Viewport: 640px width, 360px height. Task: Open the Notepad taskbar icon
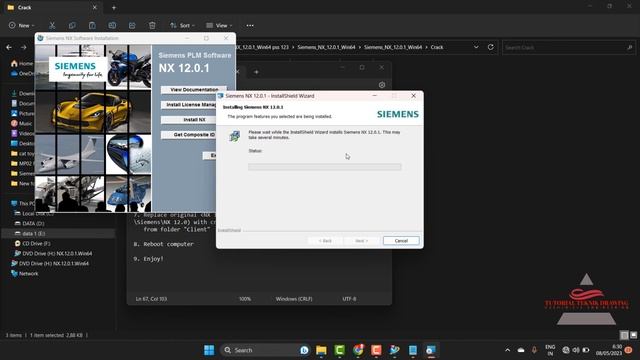point(413,350)
